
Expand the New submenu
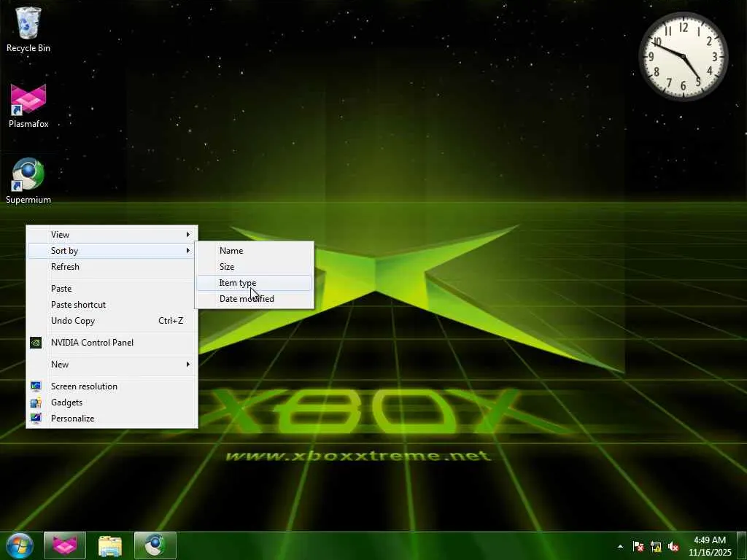[112, 365]
